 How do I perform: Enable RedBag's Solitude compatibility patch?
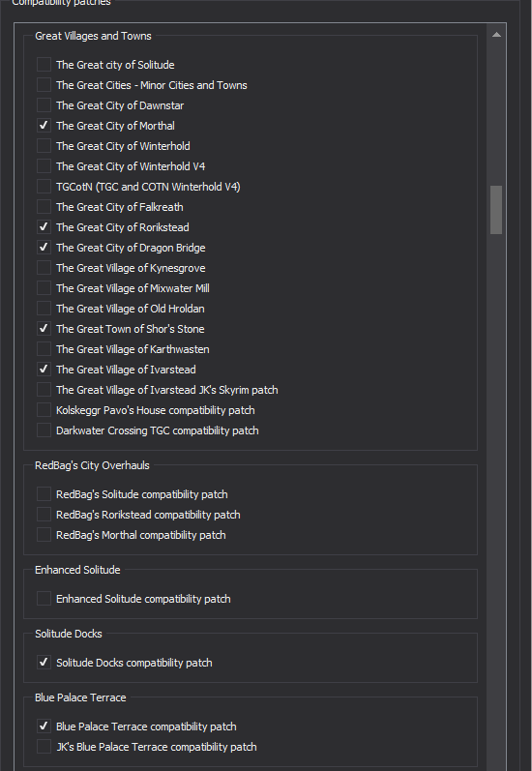coord(44,494)
